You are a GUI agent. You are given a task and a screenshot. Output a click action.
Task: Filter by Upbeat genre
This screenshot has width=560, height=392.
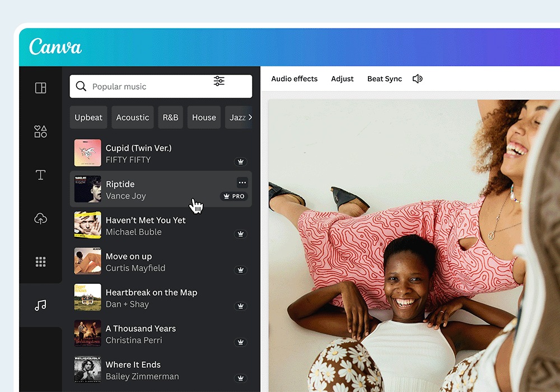[x=88, y=117]
